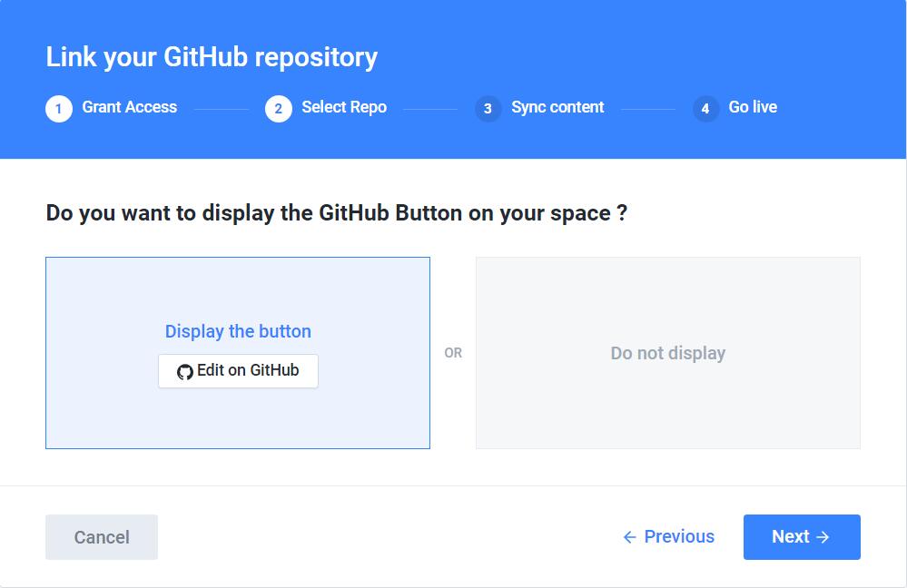Click the Sync content step label

[557, 107]
